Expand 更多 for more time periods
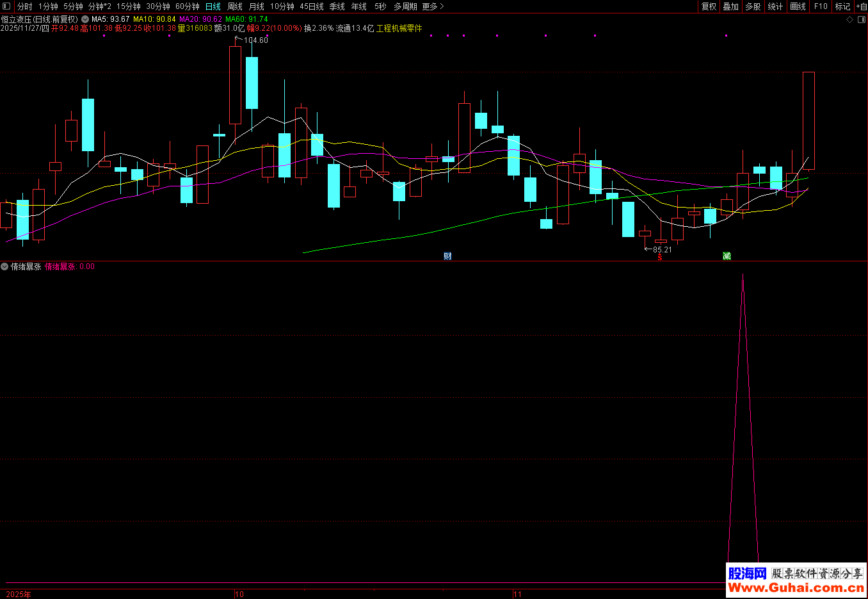Image resolution: width=868 pixels, height=599 pixels. [433, 6]
